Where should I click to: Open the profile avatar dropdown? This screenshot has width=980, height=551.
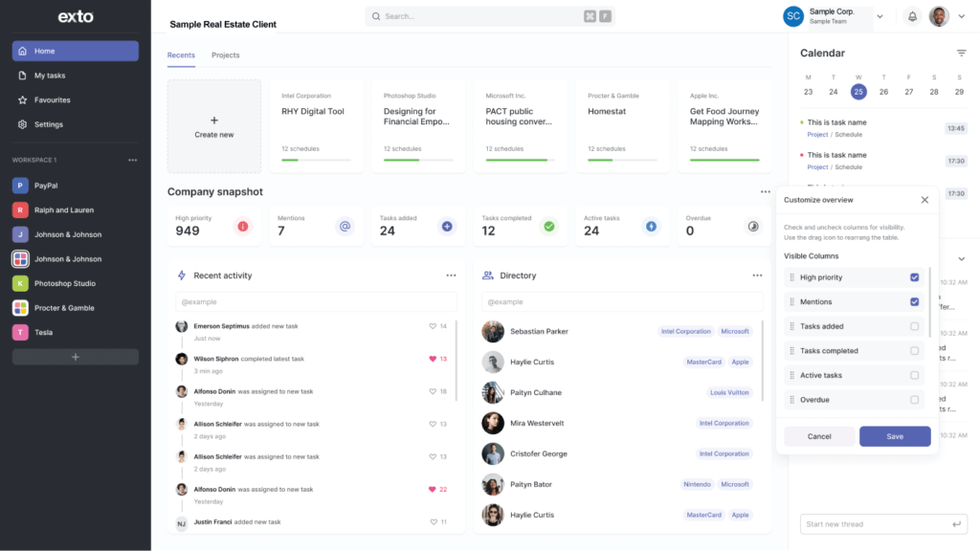pyautogui.click(x=961, y=15)
